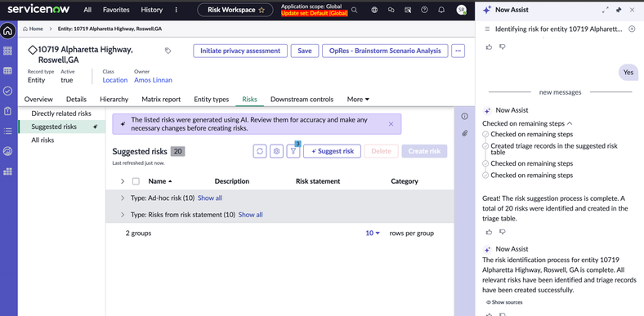Expand the Type: Ad-hoc risk group
The width and height of the screenshot is (644, 316).
[122, 198]
